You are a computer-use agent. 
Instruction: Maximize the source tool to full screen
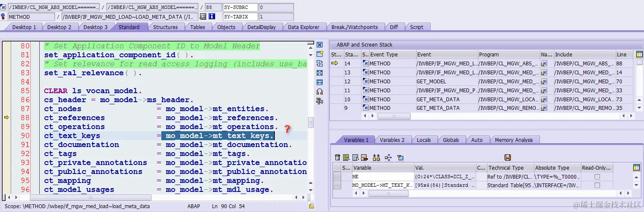click(319, 73)
